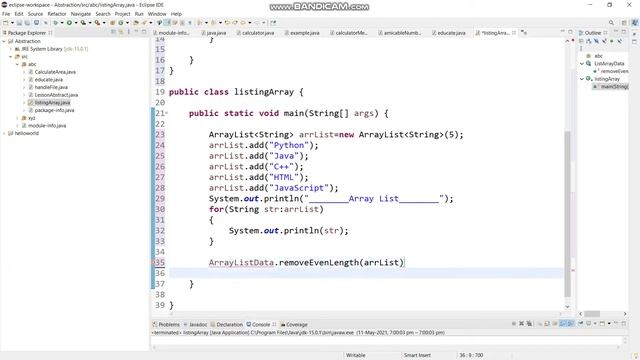The height and width of the screenshot is (360, 640).
Task: Collapse main method fold on line 21
Action: pos(167,113)
